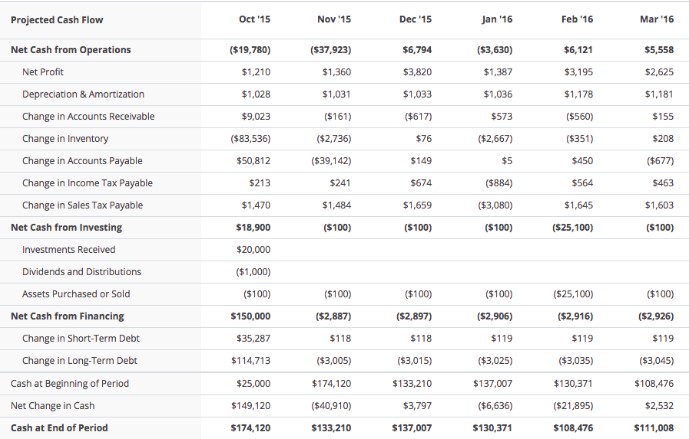
Task: Click the Net Profit row label
Action: pyautogui.click(x=43, y=72)
